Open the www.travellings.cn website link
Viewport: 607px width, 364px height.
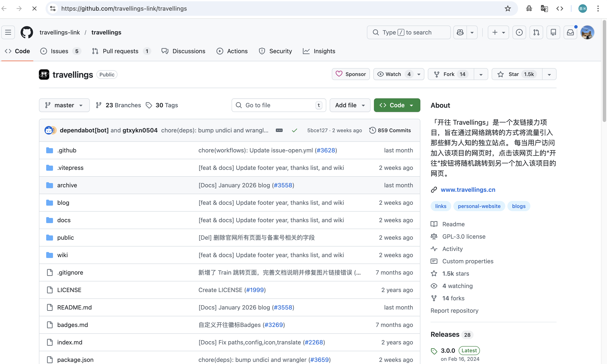[468, 190]
